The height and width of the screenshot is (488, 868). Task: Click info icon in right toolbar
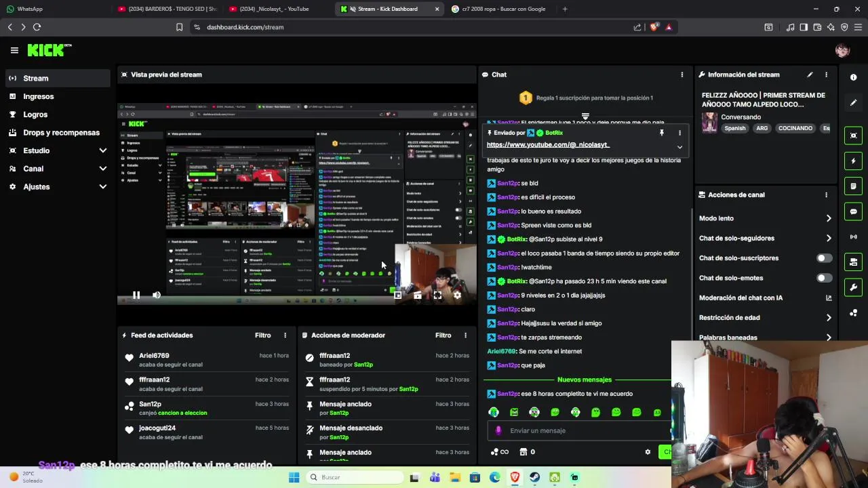[x=853, y=77]
